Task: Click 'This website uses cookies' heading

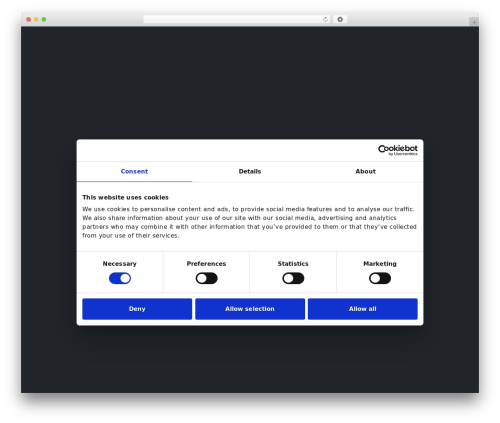Action: 125,197
